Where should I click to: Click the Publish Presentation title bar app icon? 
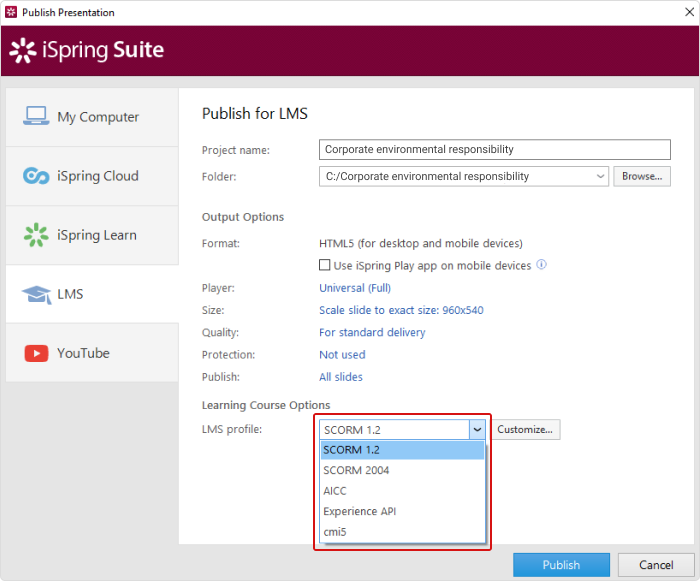click(11, 12)
